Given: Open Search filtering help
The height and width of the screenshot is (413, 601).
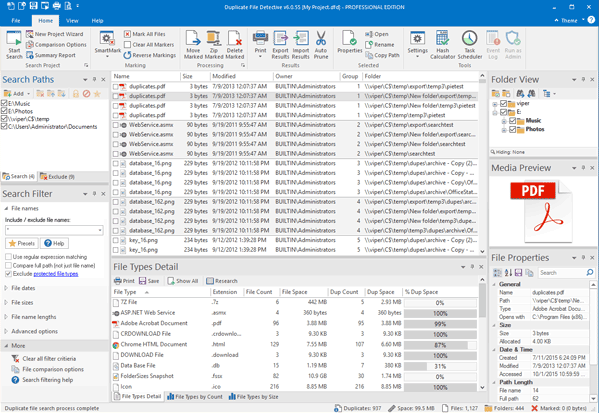Looking at the screenshot, I should [x=48, y=380].
